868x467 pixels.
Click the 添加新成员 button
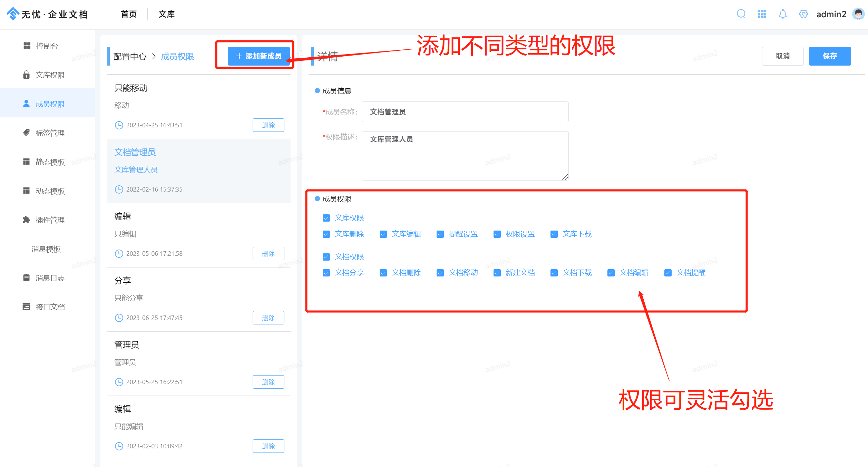pyautogui.click(x=259, y=56)
